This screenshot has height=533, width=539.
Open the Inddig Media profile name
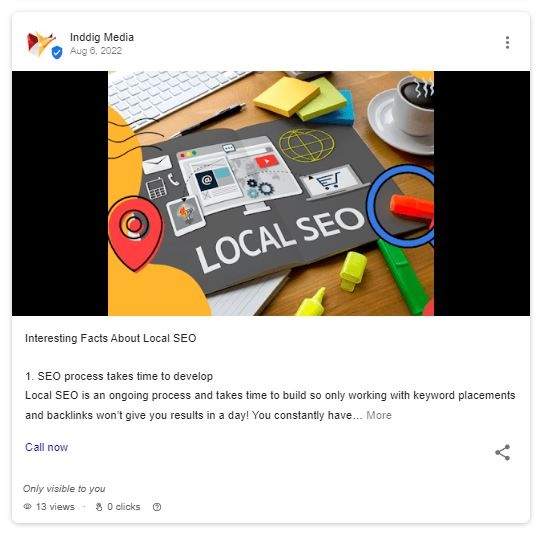(x=102, y=37)
